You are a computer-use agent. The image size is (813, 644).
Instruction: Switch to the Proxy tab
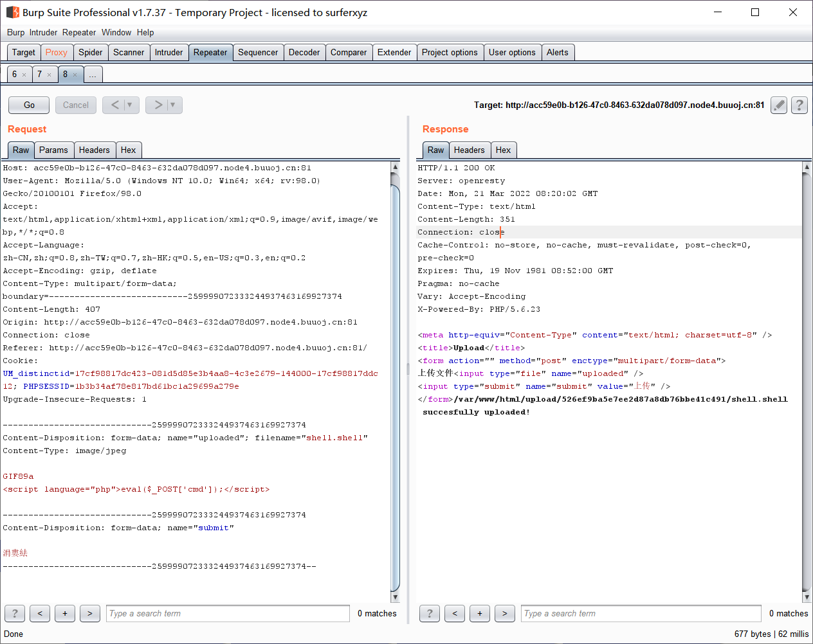point(57,53)
